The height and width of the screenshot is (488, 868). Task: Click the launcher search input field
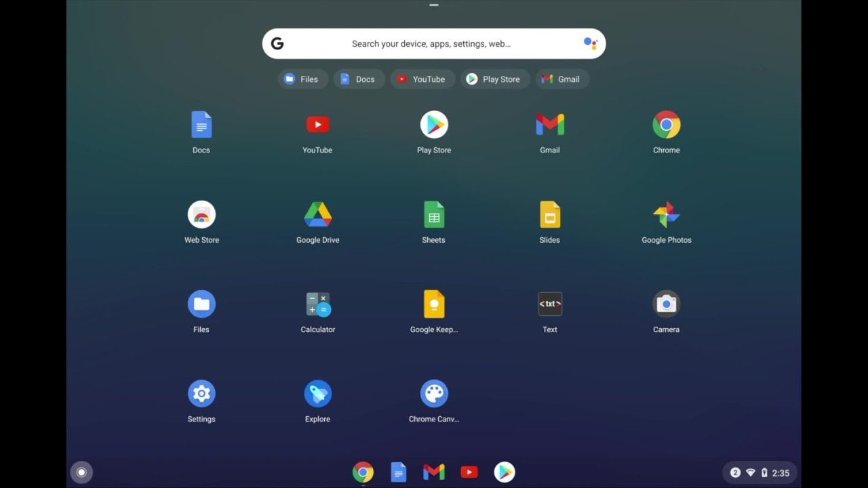[x=434, y=43]
